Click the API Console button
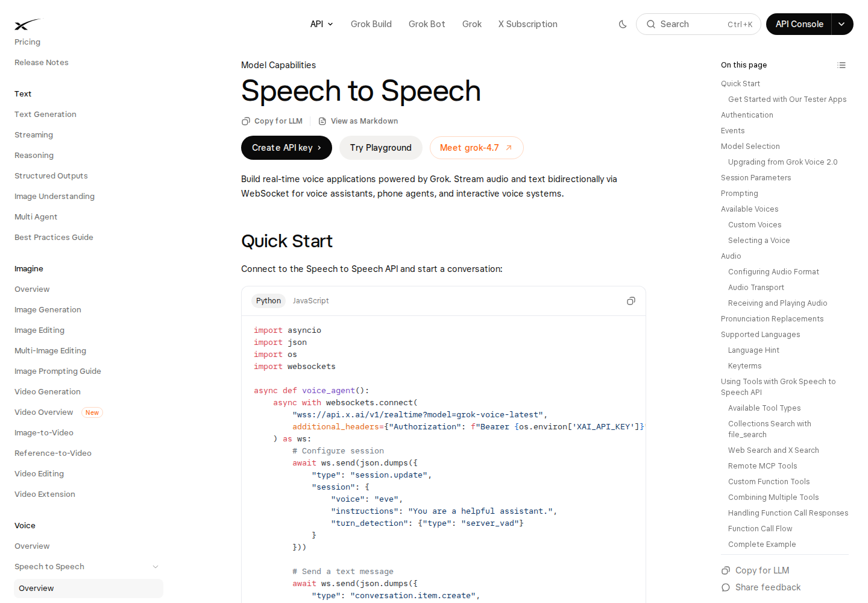Image resolution: width=868 pixels, height=603 pixels. (799, 24)
